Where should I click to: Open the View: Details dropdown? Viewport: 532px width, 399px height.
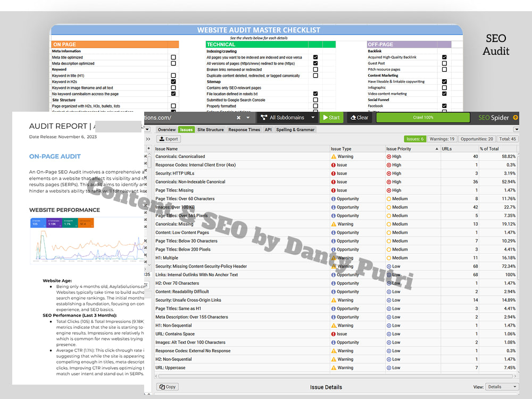[502, 387]
